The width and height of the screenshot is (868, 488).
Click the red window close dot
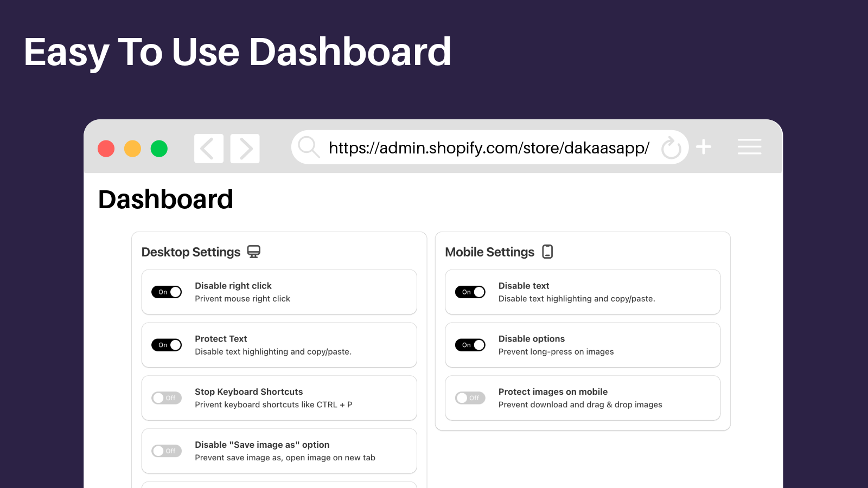[106, 149]
